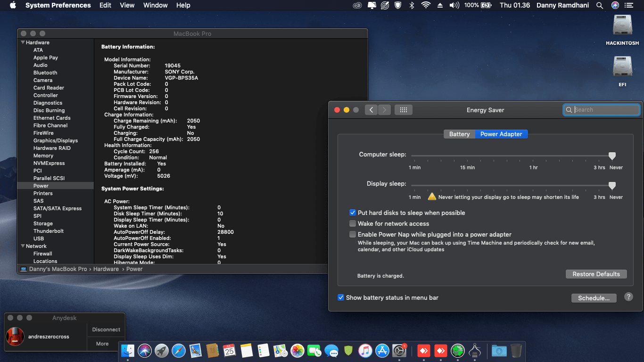Viewport: 644px width, 362px height.
Task: Toggle Show battery status in menu bar
Action: tap(341, 297)
